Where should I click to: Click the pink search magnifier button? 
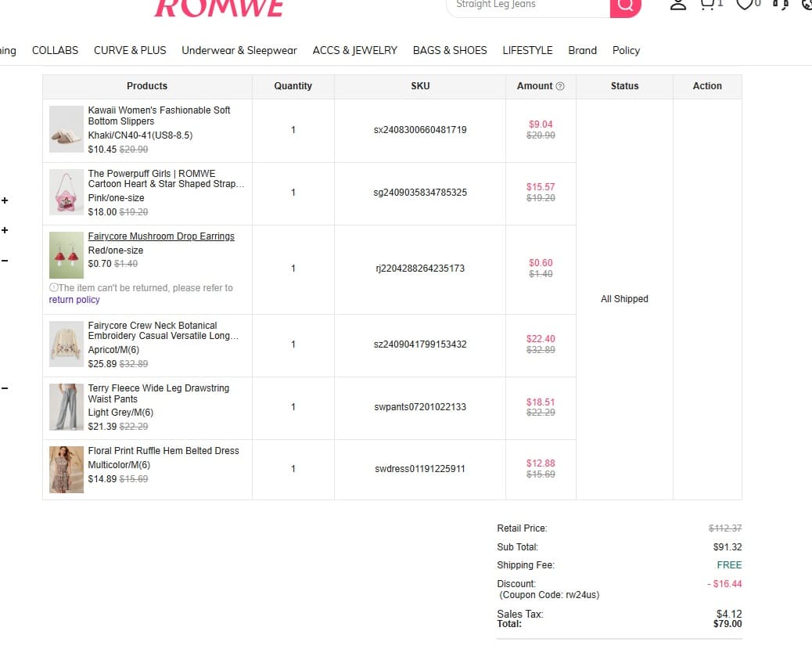click(x=625, y=6)
